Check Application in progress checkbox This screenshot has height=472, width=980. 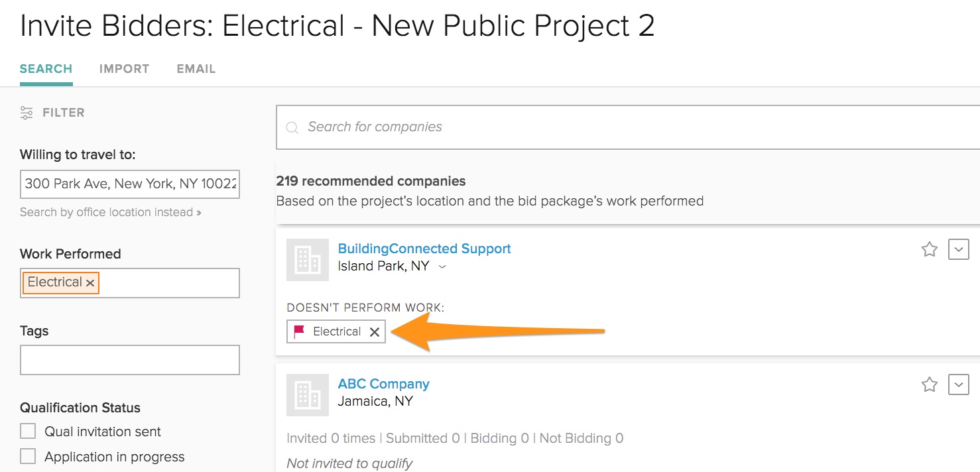point(28,456)
